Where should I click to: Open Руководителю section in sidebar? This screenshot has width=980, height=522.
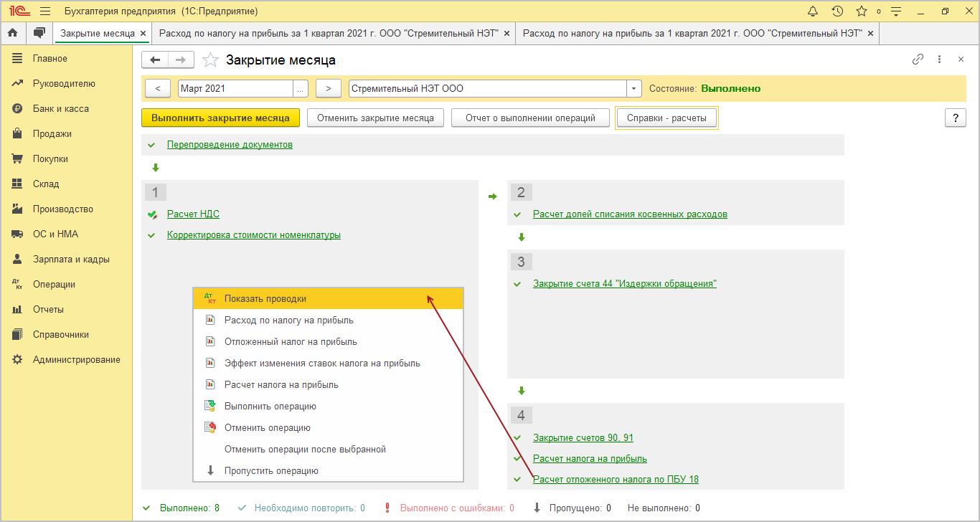64,83
